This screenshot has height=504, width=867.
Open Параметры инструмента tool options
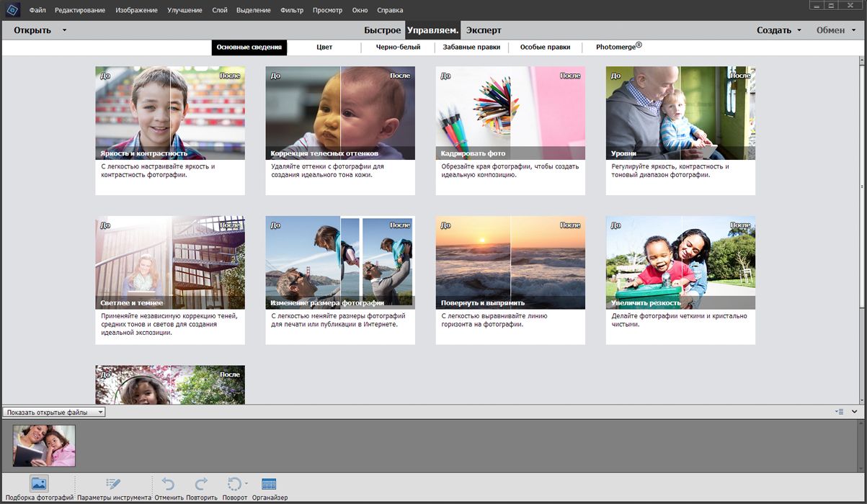point(114,489)
